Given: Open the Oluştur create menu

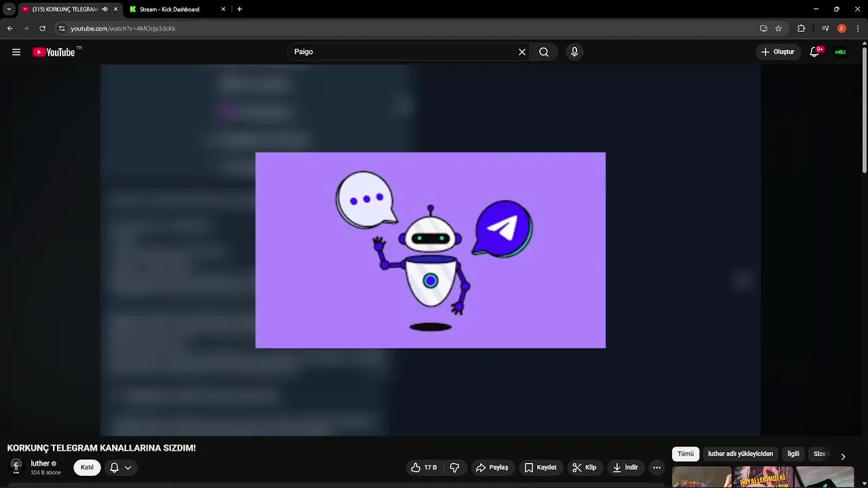Looking at the screenshot, I should pyautogui.click(x=778, y=52).
